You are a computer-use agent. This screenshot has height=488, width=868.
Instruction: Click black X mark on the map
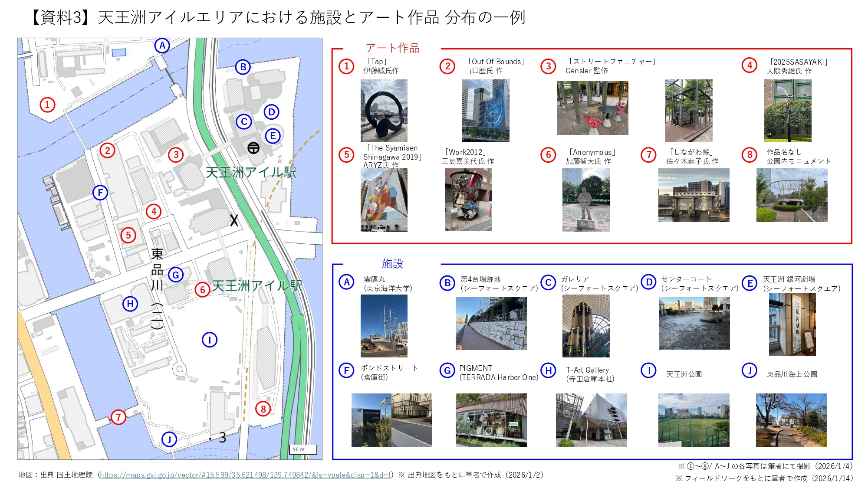[234, 220]
